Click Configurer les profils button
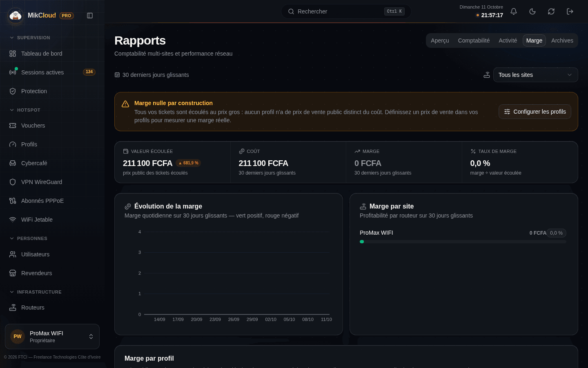 pyautogui.click(x=535, y=112)
